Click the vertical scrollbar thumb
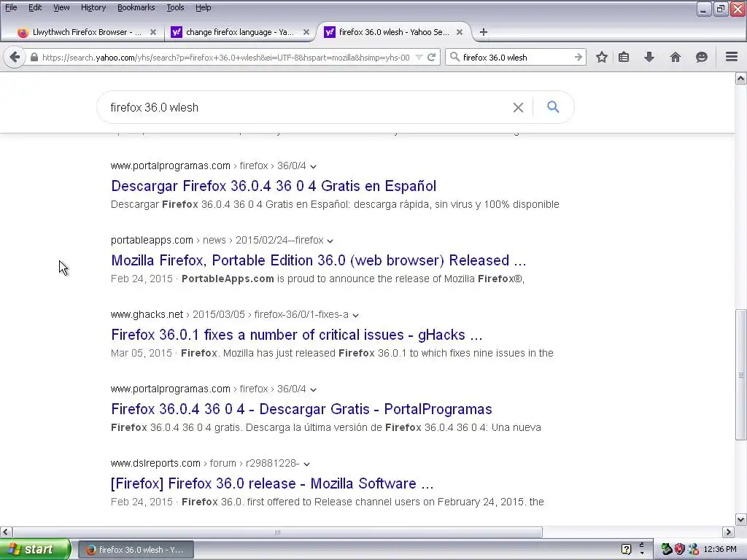747x560 pixels. click(741, 375)
